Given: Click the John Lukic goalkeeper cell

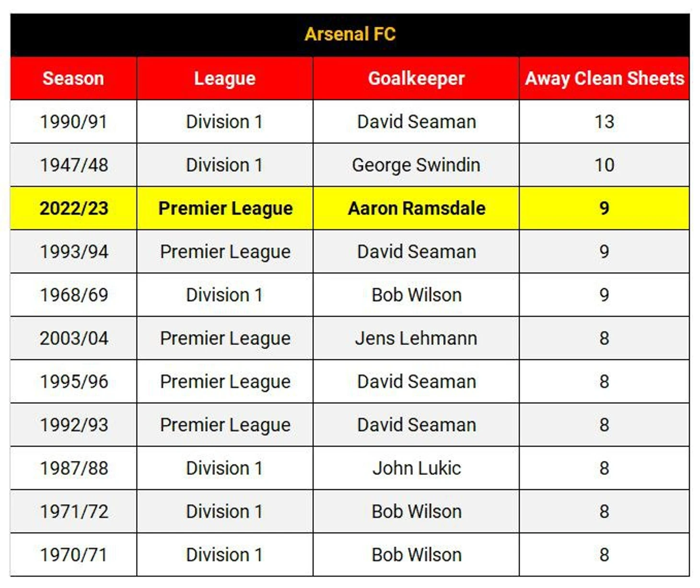Looking at the screenshot, I should [x=416, y=468].
